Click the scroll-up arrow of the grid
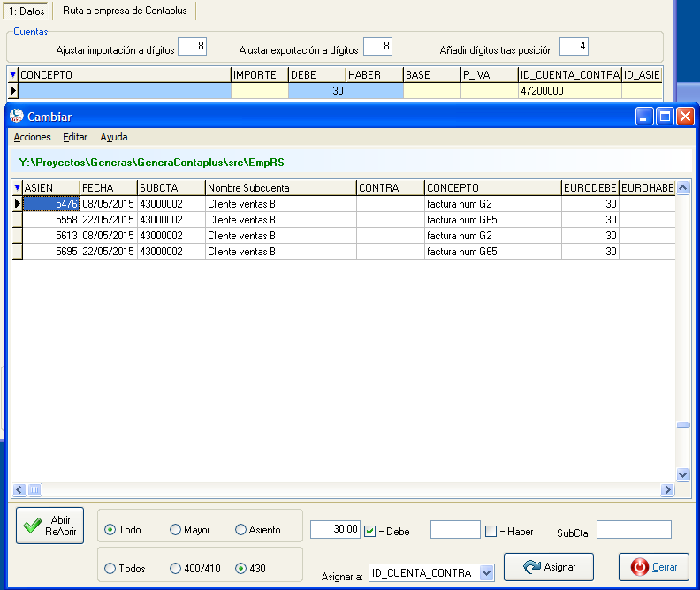 (x=682, y=188)
